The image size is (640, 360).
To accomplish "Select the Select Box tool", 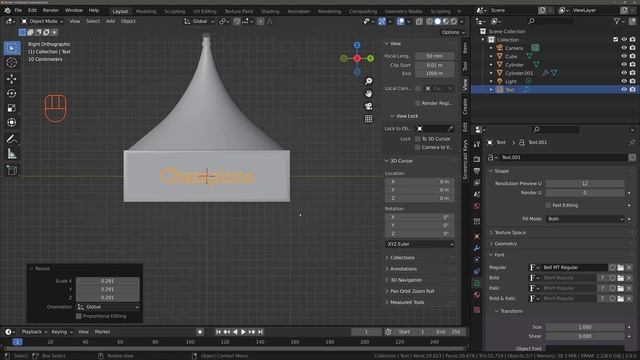I will click(x=12, y=48).
